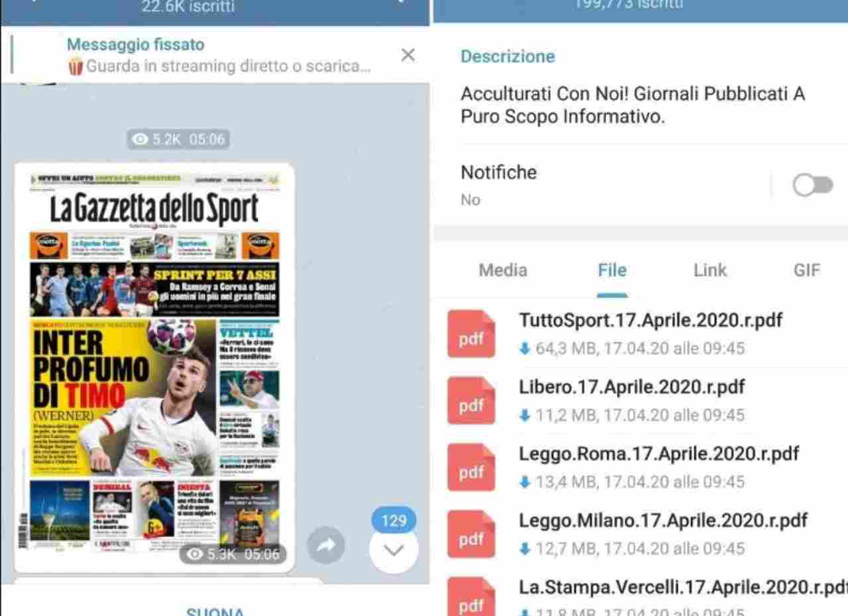Tap the Notifiche label
The height and width of the screenshot is (616, 848).
point(499,172)
